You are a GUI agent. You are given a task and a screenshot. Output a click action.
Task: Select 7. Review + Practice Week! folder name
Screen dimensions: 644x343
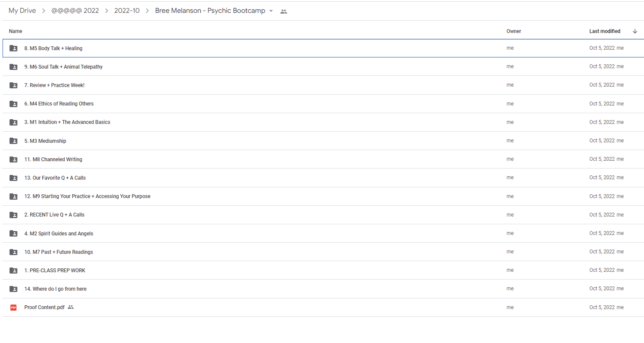(x=54, y=85)
